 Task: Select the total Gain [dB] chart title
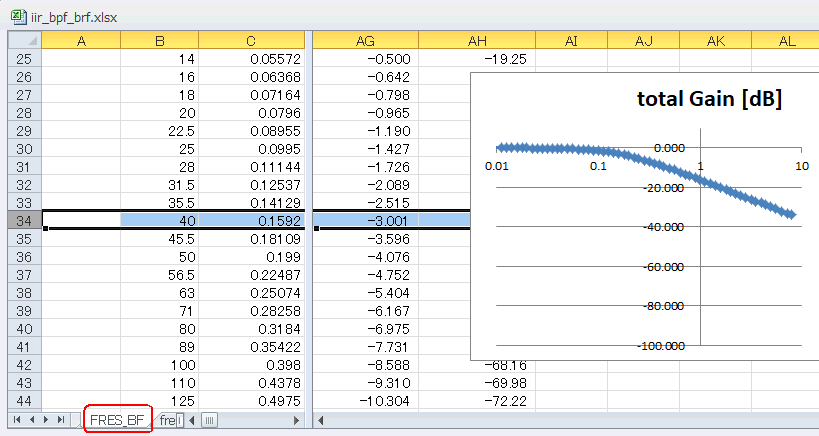click(709, 99)
